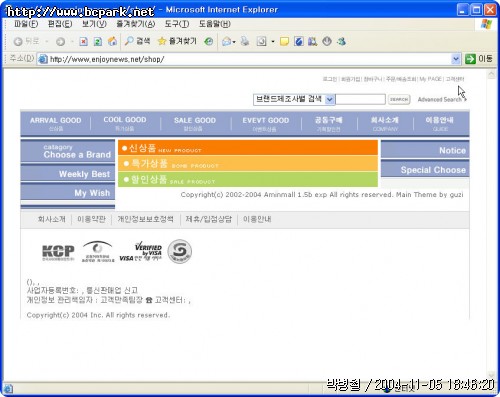Click the Go (이동) button
Image resolution: width=500 pixels, height=397 pixels.
click(x=479, y=59)
